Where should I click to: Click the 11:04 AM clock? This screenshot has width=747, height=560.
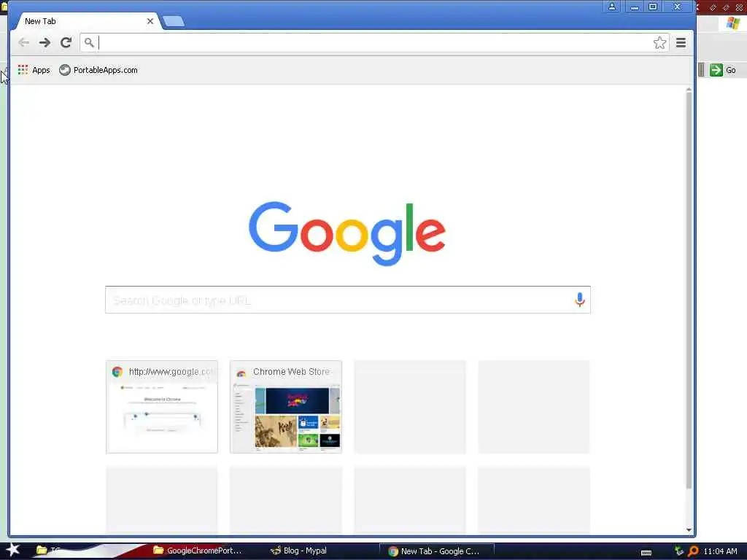point(720,551)
